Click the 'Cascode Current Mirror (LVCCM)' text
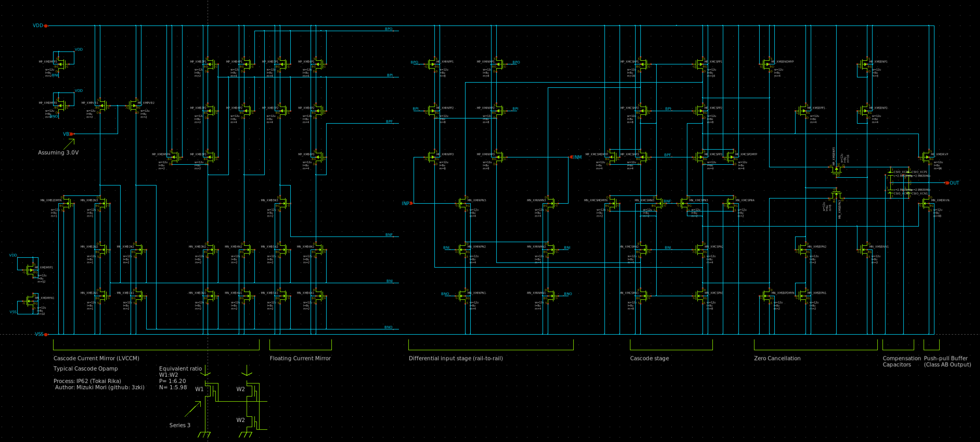This screenshot has width=980, height=442. pyautogui.click(x=96, y=358)
